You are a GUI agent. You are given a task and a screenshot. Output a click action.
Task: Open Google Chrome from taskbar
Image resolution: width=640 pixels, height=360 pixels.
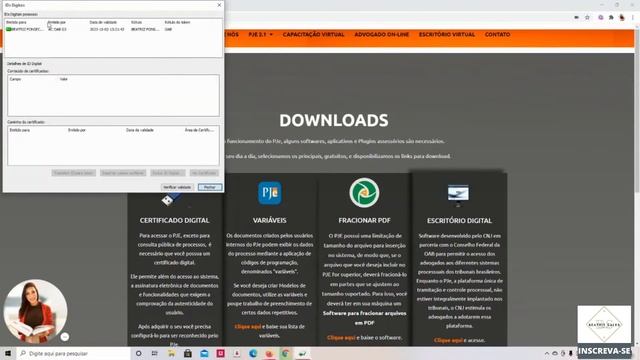pos(286,353)
